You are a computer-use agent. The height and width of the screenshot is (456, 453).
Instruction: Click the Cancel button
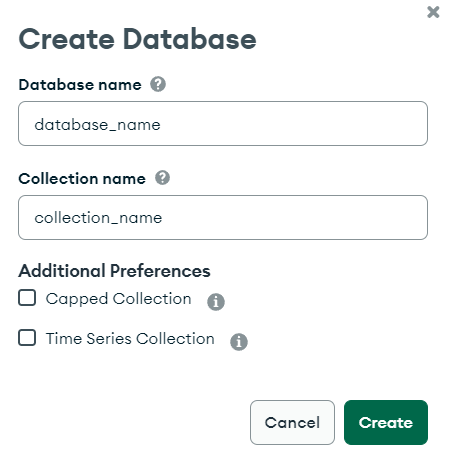coord(292,422)
